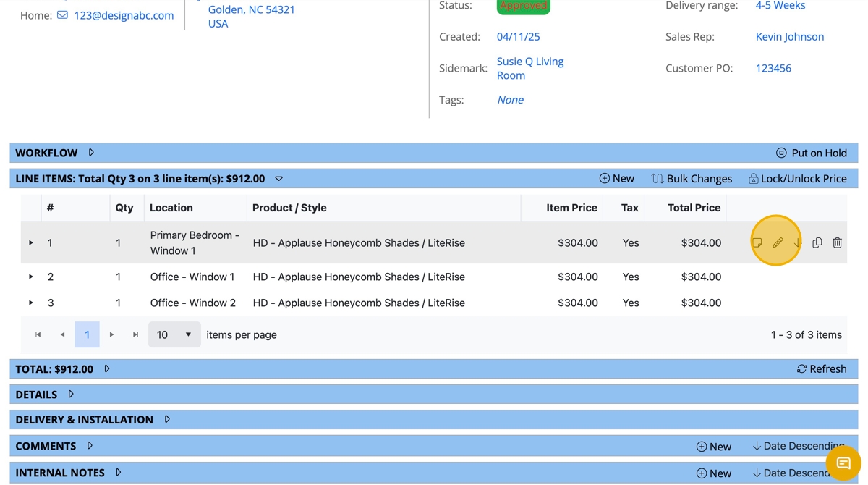Expand the WORKFLOW section

(91, 153)
